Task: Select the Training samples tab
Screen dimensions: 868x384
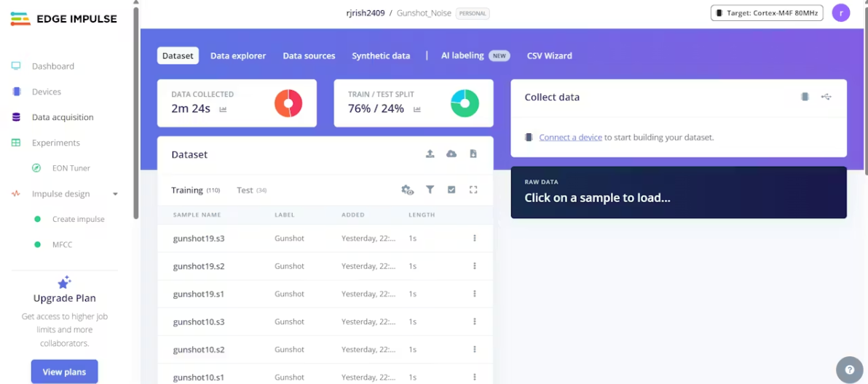Action: coord(195,190)
